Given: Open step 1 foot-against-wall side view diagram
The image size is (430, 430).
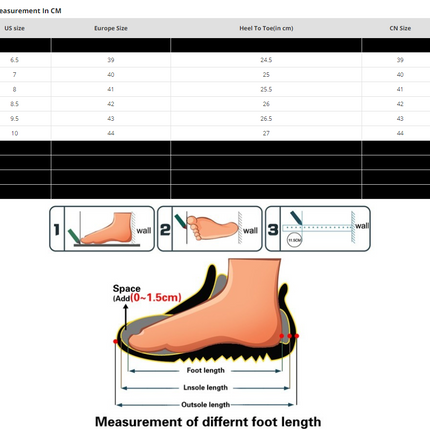Looking at the screenshot, I should click(x=102, y=229).
